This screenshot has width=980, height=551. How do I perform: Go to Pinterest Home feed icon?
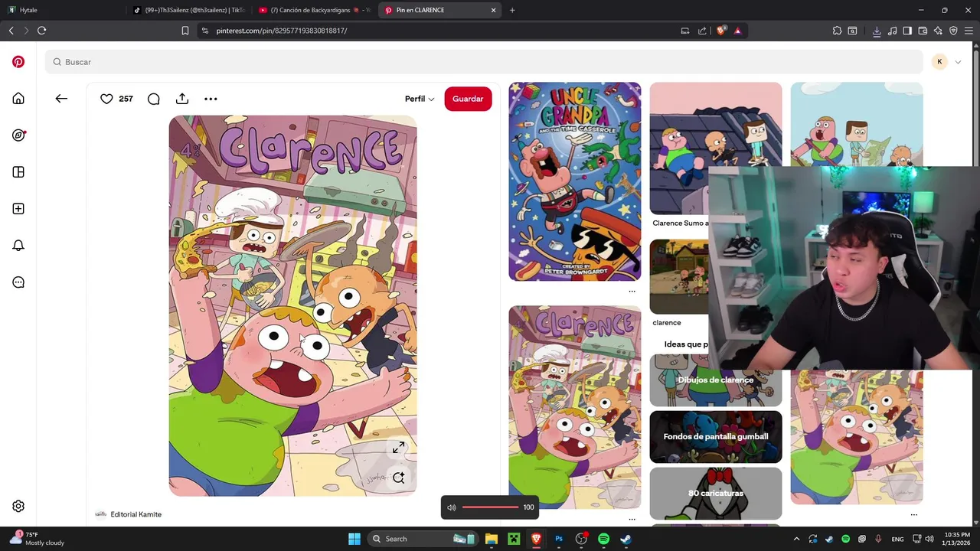[18, 99]
